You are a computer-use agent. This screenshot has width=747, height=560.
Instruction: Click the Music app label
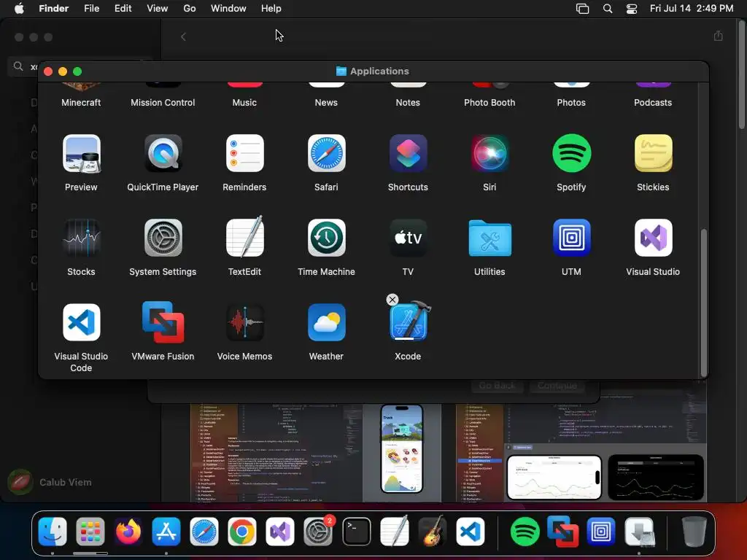click(244, 102)
